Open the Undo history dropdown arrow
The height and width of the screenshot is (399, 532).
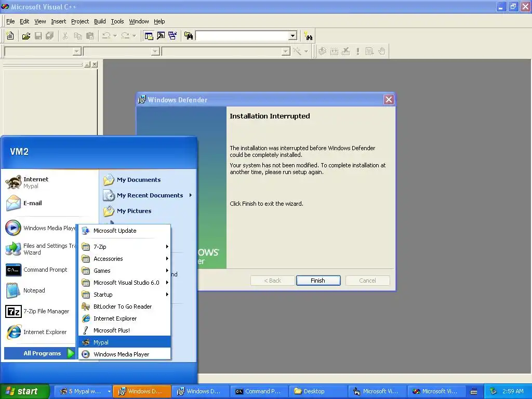tap(115, 36)
